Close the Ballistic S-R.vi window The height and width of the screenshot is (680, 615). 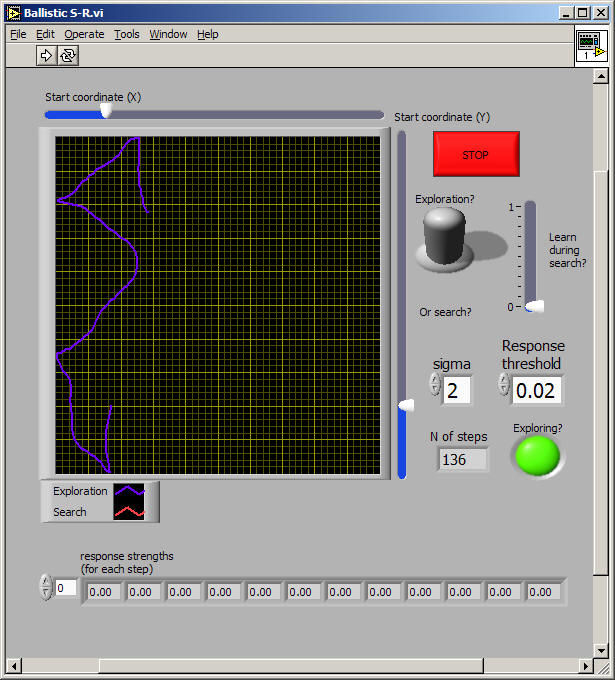pos(601,13)
